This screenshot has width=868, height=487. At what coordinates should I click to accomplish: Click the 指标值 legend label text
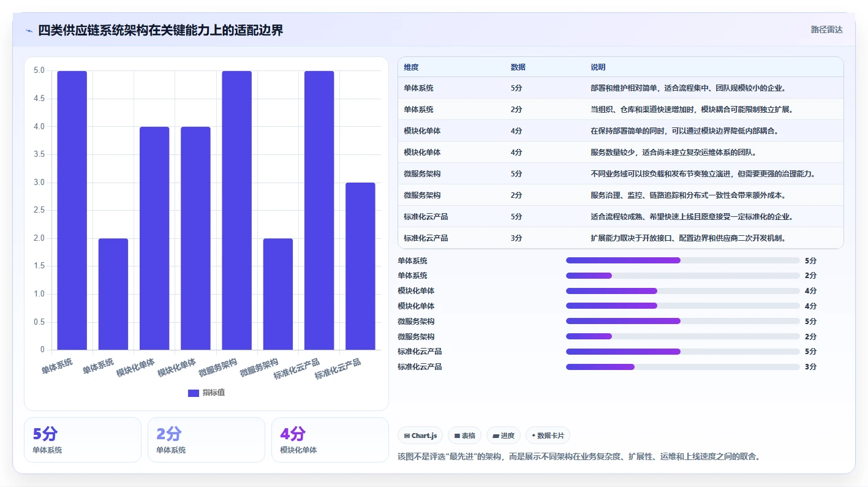click(214, 393)
